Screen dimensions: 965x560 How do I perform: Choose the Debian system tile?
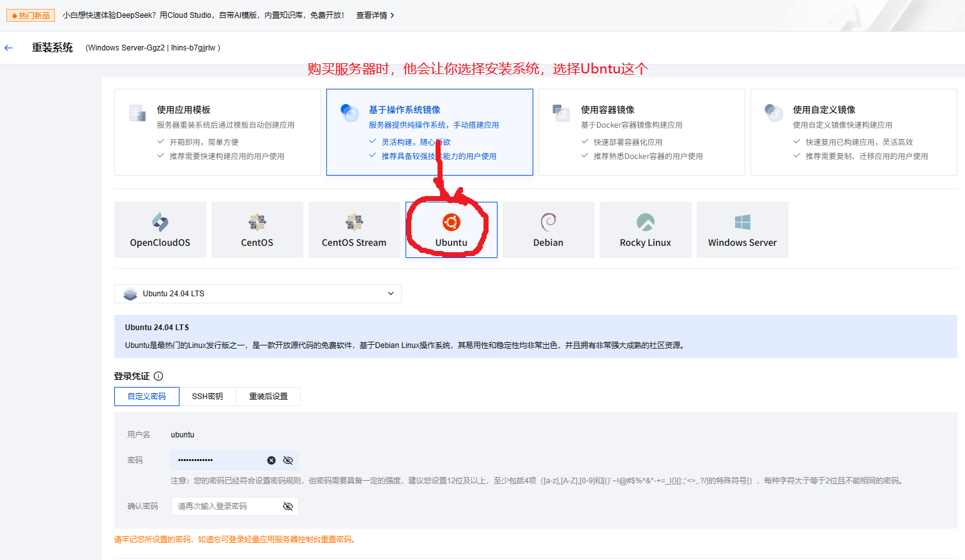point(549,230)
